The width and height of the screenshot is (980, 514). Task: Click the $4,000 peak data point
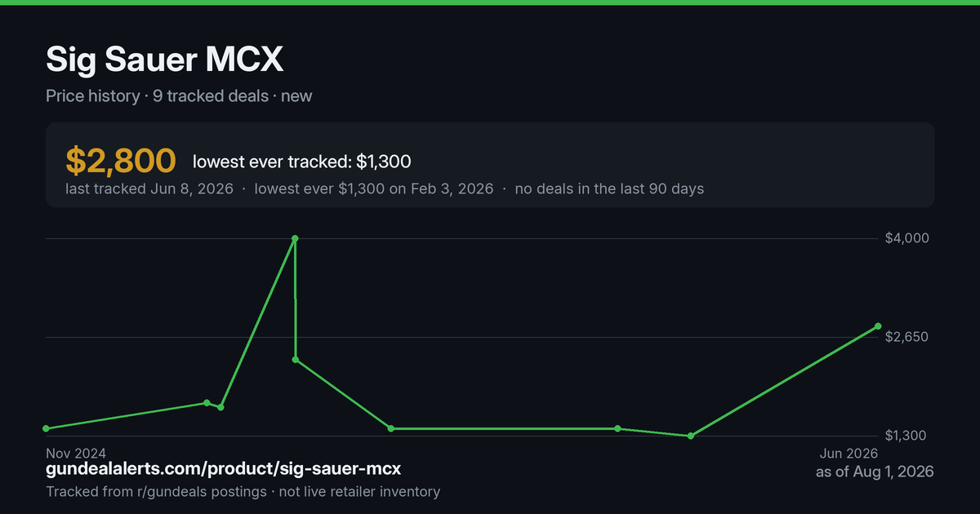[295, 238]
